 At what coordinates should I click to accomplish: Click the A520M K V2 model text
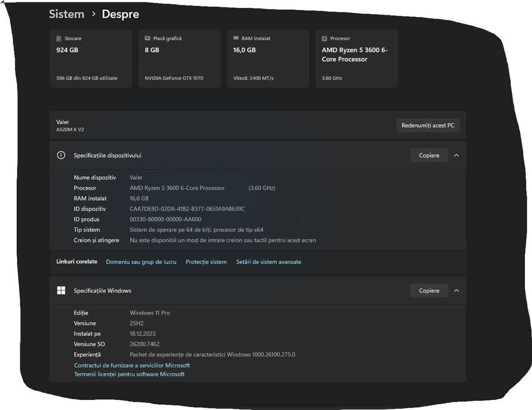[70, 129]
